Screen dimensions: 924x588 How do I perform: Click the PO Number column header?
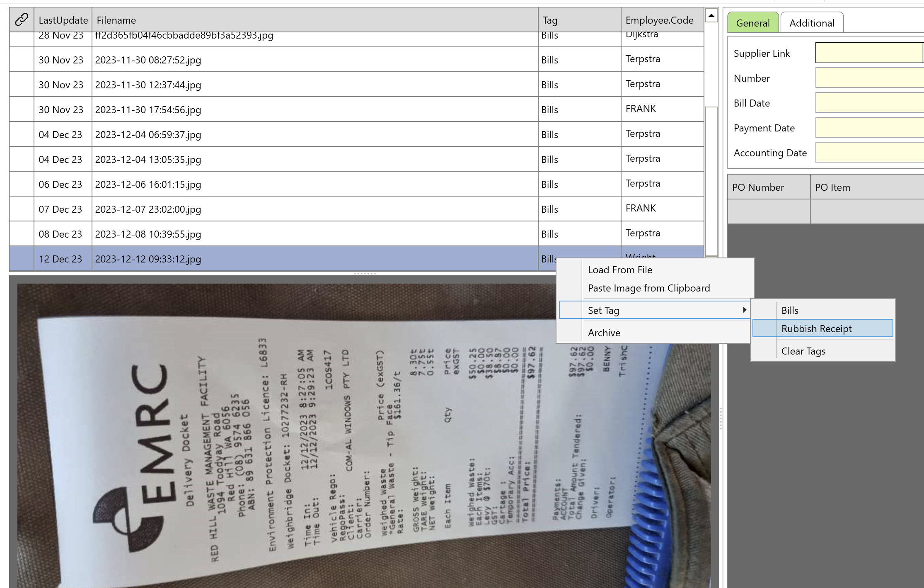(x=769, y=187)
